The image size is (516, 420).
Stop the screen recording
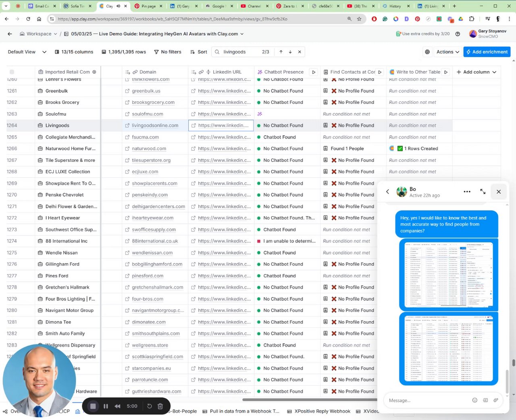point(93,406)
